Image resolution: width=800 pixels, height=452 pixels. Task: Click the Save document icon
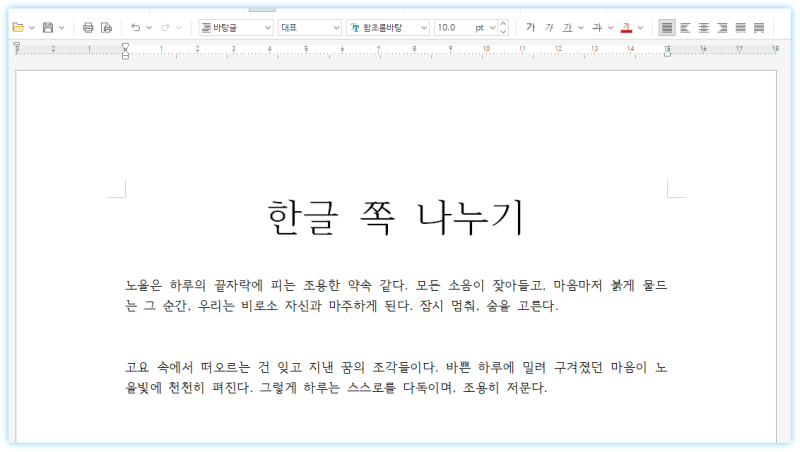(48, 27)
